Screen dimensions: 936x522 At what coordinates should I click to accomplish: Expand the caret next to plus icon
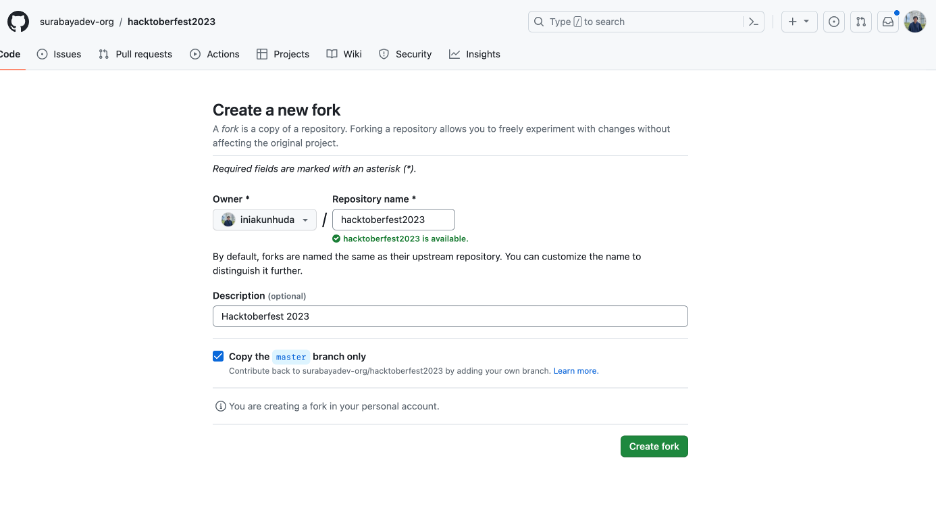(x=806, y=22)
